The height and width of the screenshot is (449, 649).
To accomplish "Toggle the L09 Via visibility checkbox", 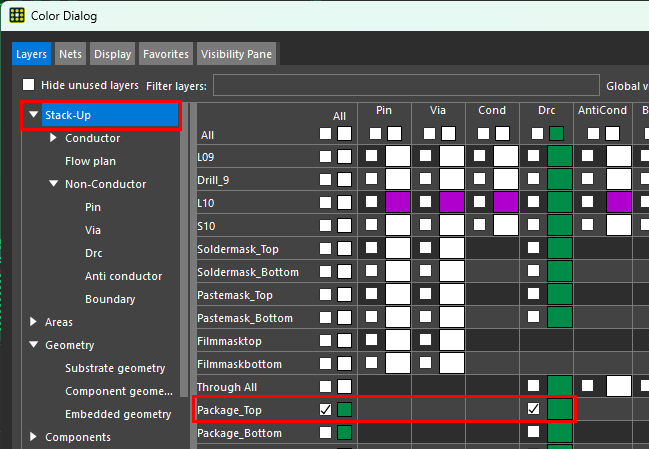I will 426,157.
